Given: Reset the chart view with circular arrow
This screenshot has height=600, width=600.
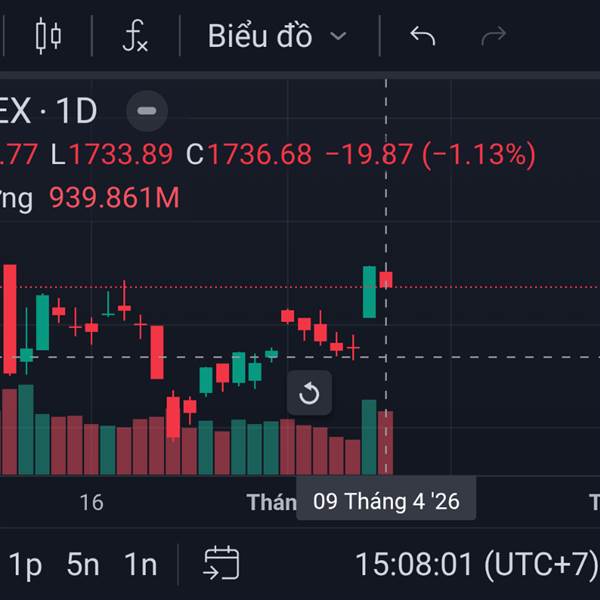Looking at the screenshot, I should [x=309, y=393].
